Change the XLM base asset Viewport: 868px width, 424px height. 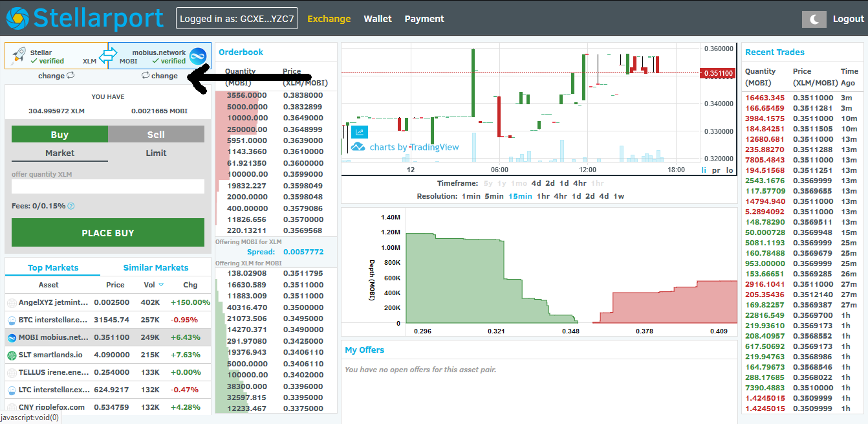[56, 76]
